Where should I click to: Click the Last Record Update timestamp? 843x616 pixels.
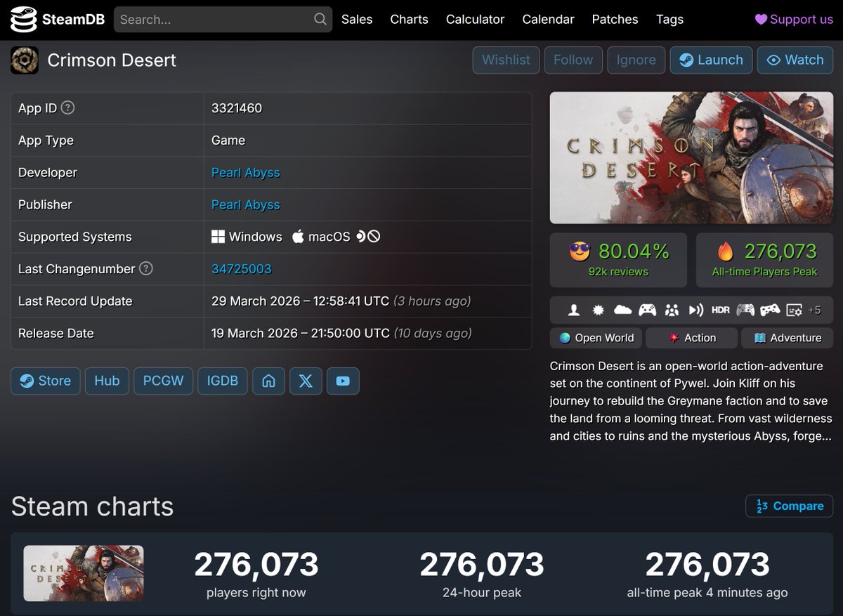(x=341, y=301)
